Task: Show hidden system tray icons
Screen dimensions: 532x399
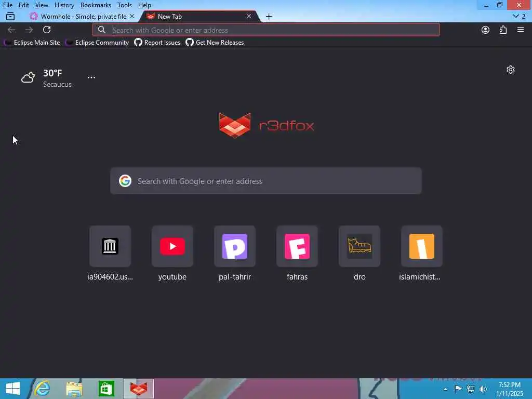Action: [x=445, y=389]
